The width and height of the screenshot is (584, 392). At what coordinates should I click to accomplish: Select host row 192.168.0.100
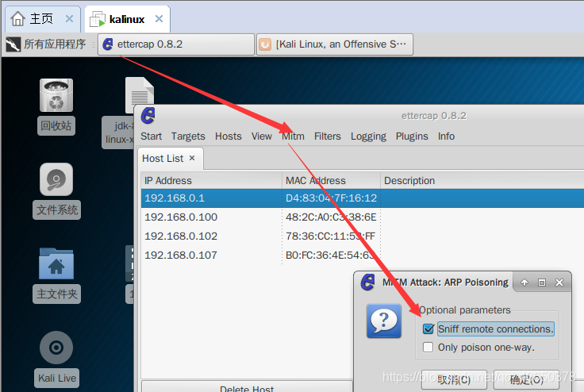point(362,217)
